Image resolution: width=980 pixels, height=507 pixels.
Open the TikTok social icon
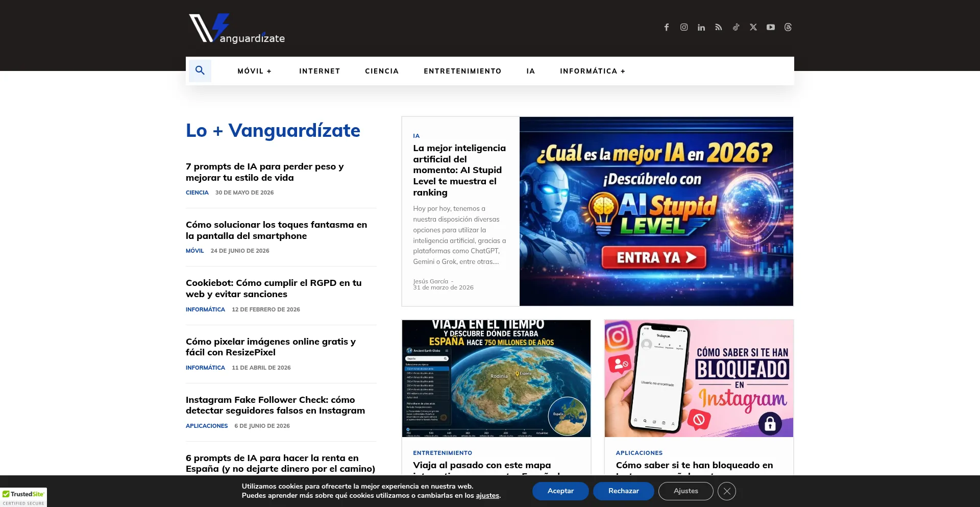pyautogui.click(x=736, y=27)
